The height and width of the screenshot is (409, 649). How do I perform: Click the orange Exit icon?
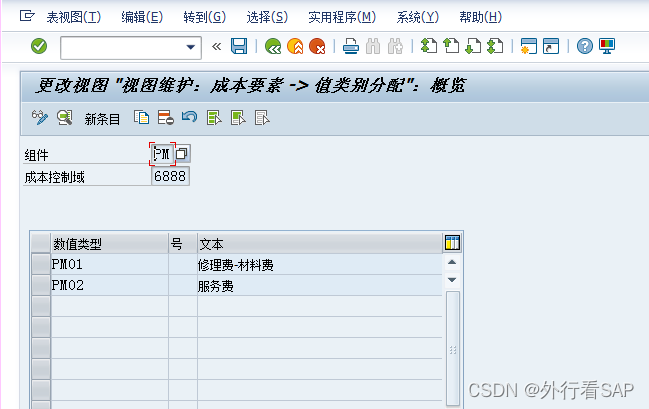pyautogui.click(x=295, y=46)
